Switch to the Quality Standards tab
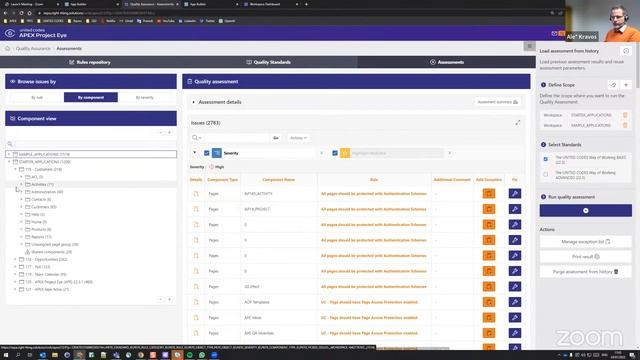This screenshot has height=360, width=640. click(x=268, y=62)
